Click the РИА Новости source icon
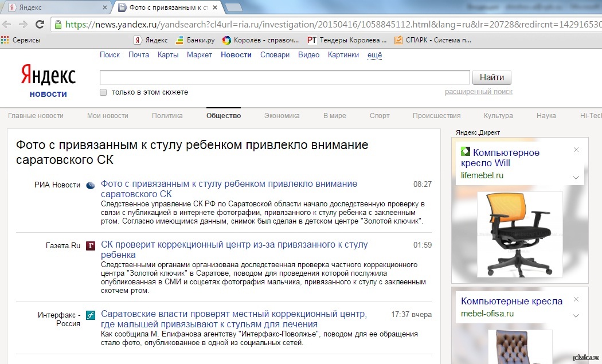Image resolution: width=602 pixels, height=364 pixels. 90,186
